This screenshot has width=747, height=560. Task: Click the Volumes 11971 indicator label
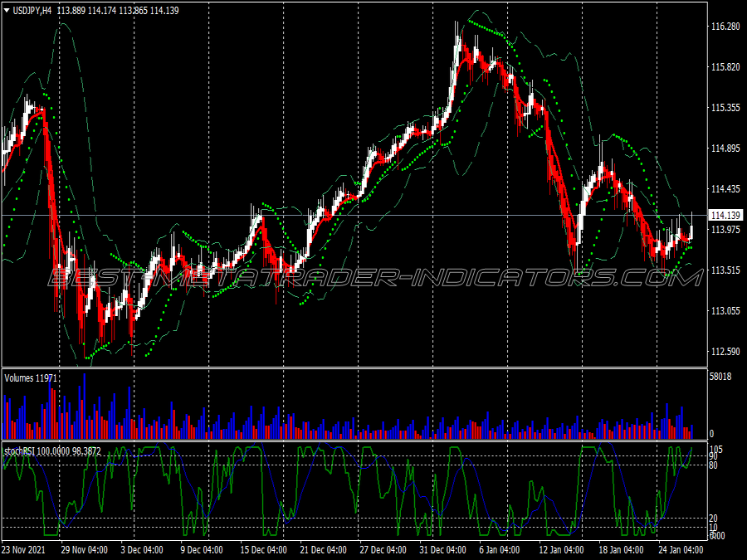(x=31, y=378)
